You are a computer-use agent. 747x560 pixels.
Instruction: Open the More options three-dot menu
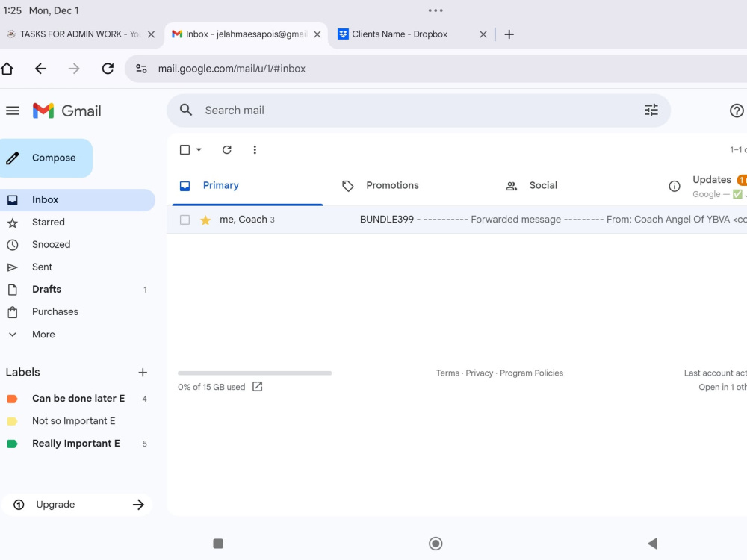(255, 150)
